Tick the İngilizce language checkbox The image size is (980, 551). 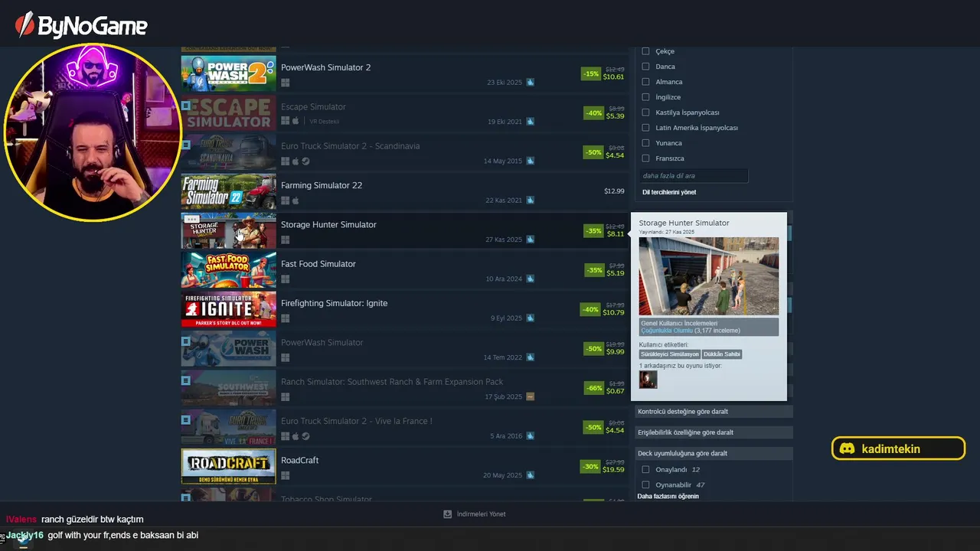click(x=645, y=97)
